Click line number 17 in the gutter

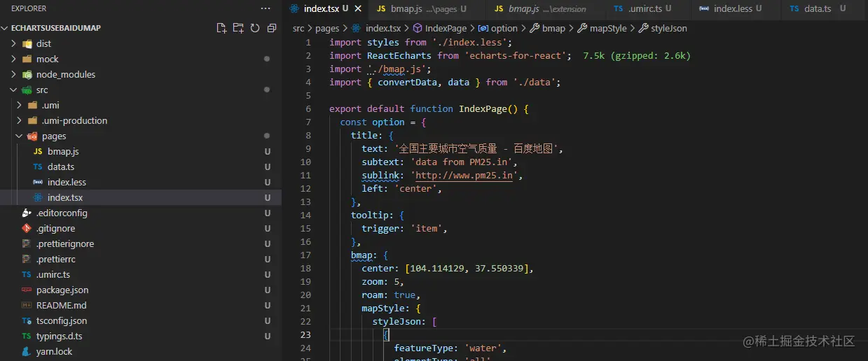click(x=305, y=255)
